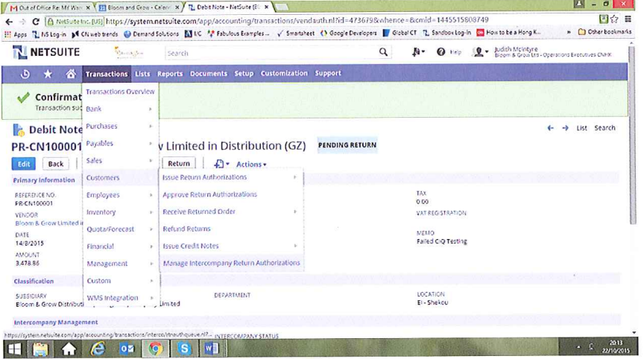
Task: Open the Reports menu
Action: [x=170, y=74]
